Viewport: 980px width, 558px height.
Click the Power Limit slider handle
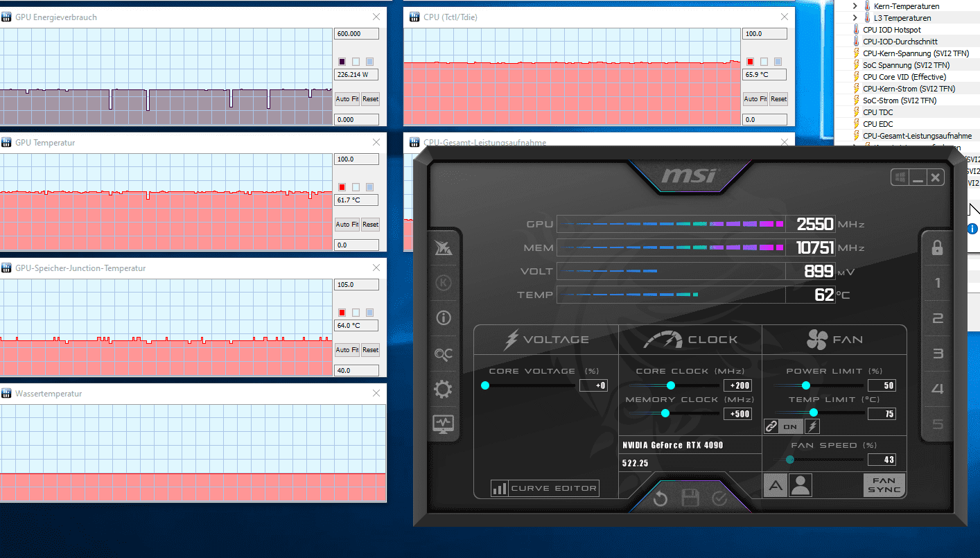[x=805, y=385]
